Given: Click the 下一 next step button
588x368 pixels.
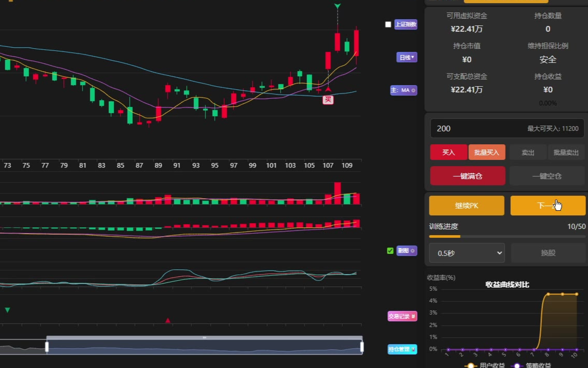Looking at the screenshot, I should [x=548, y=206].
